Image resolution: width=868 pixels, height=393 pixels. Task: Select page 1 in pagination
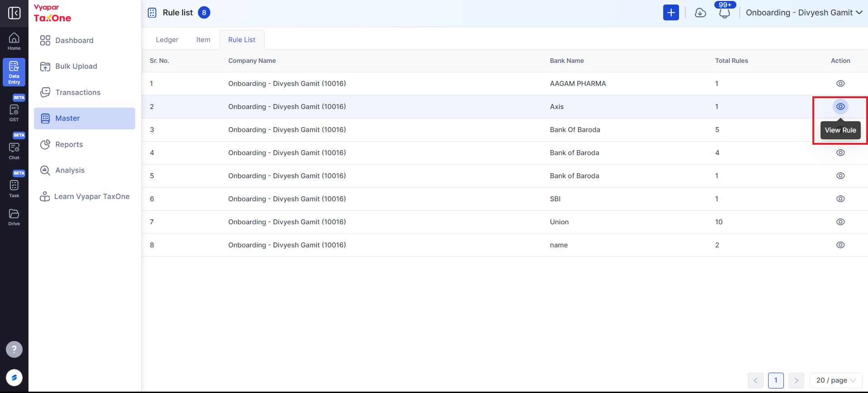776,380
